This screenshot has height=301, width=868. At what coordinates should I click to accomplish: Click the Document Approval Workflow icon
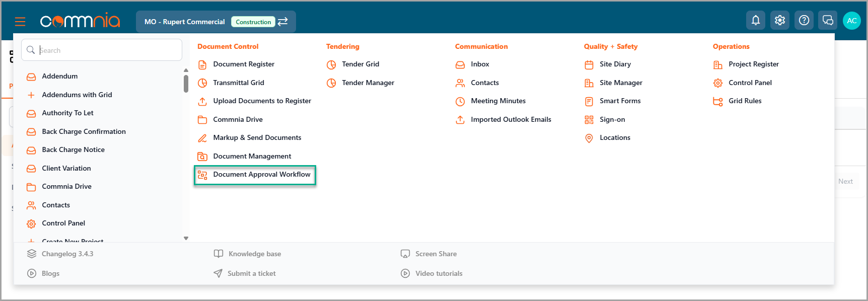(202, 175)
